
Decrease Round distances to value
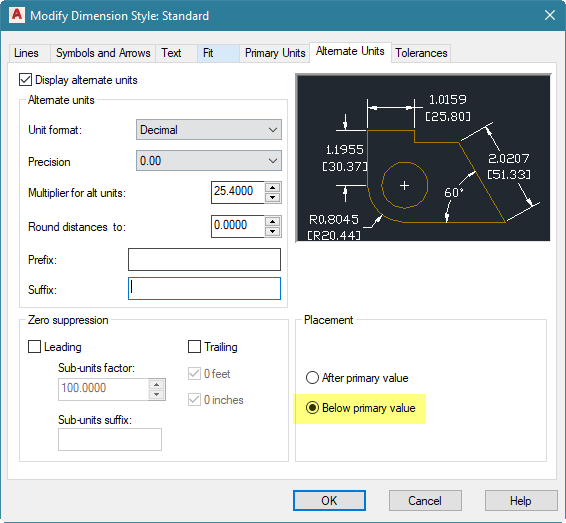pos(273,231)
